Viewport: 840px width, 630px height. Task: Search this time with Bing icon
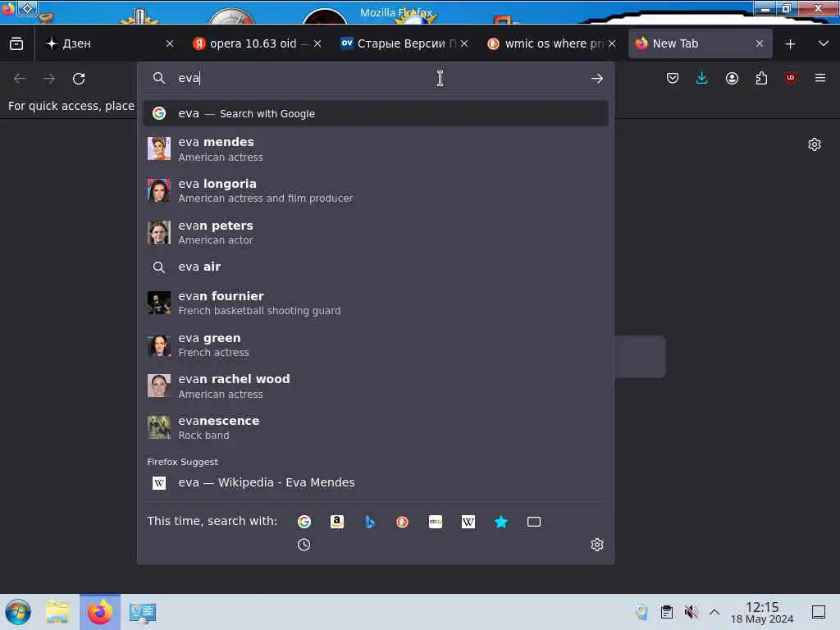pyautogui.click(x=370, y=521)
